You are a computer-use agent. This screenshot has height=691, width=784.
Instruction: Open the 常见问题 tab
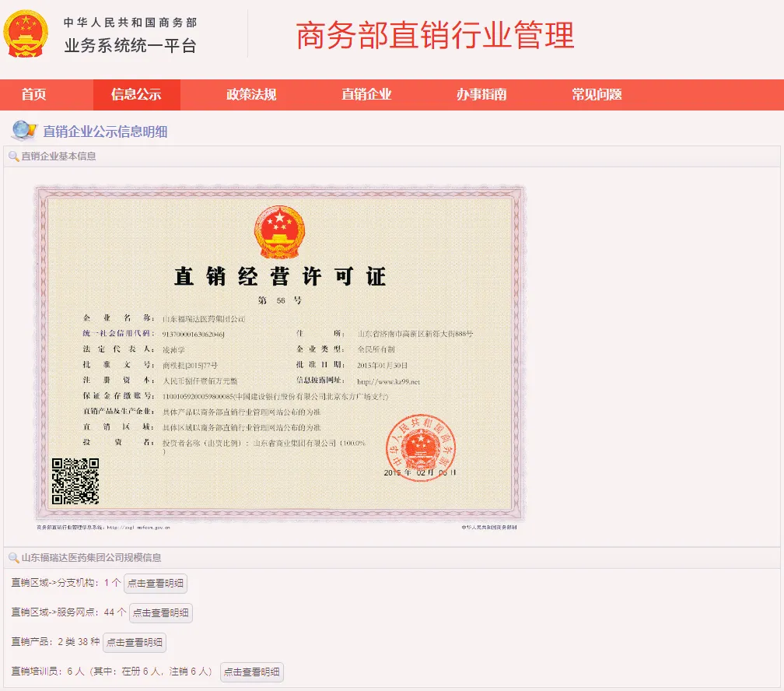pyautogui.click(x=597, y=95)
